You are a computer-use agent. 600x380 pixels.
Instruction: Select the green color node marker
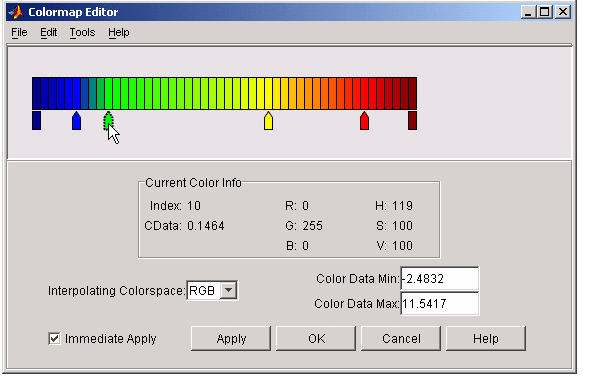tap(108, 121)
